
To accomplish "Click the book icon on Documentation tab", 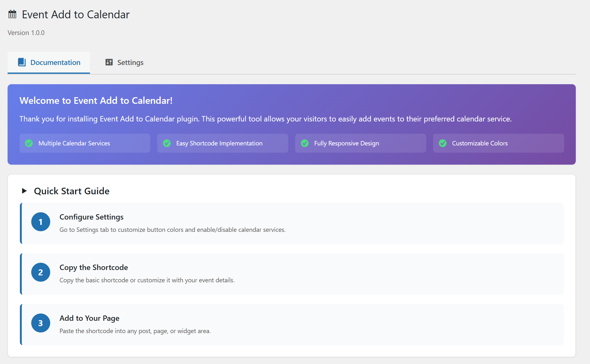I will coord(22,62).
